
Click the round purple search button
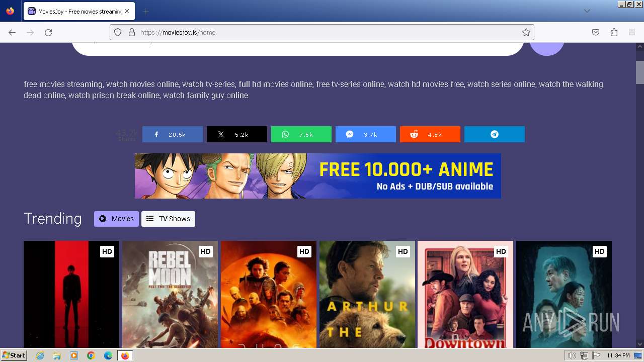tap(547, 48)
